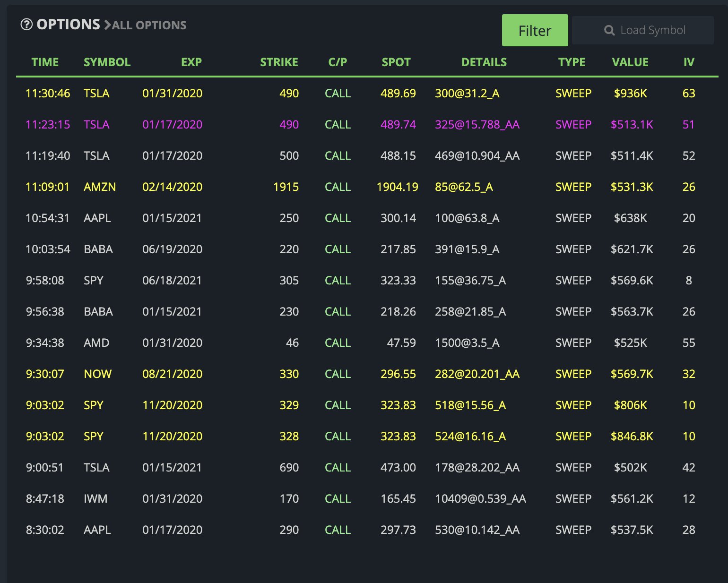Select the NOW symbol
The width and height of the screenshot is (728, 583).
tap(97, 374)
